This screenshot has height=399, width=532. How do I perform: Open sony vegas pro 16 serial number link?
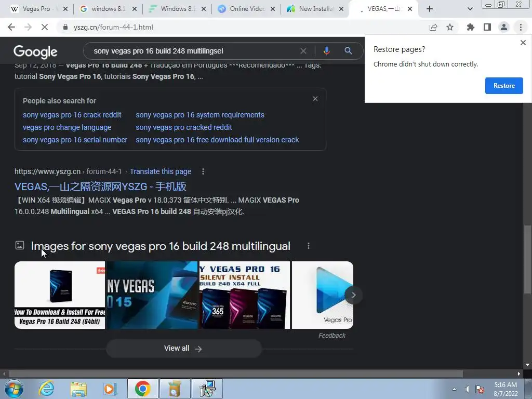75,140
